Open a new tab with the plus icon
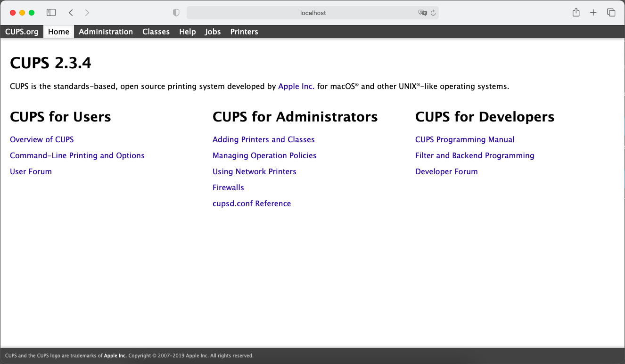Viewport: 625px width, 364px height. (593, 13)
